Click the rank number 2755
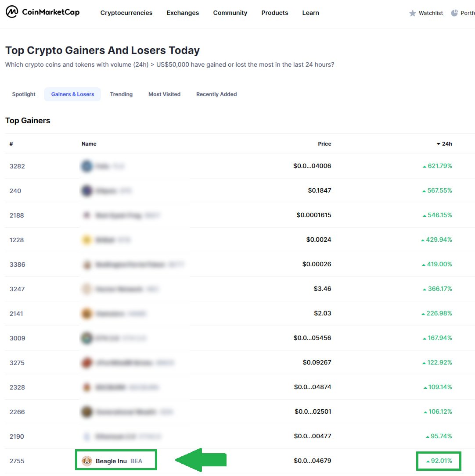The width and height of the screenshot is (475, 476). click(17, 461)
